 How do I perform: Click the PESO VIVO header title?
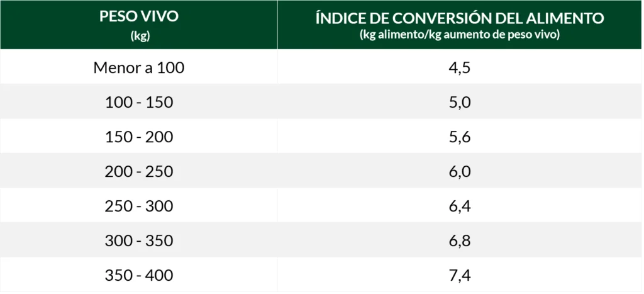[139, 17]
